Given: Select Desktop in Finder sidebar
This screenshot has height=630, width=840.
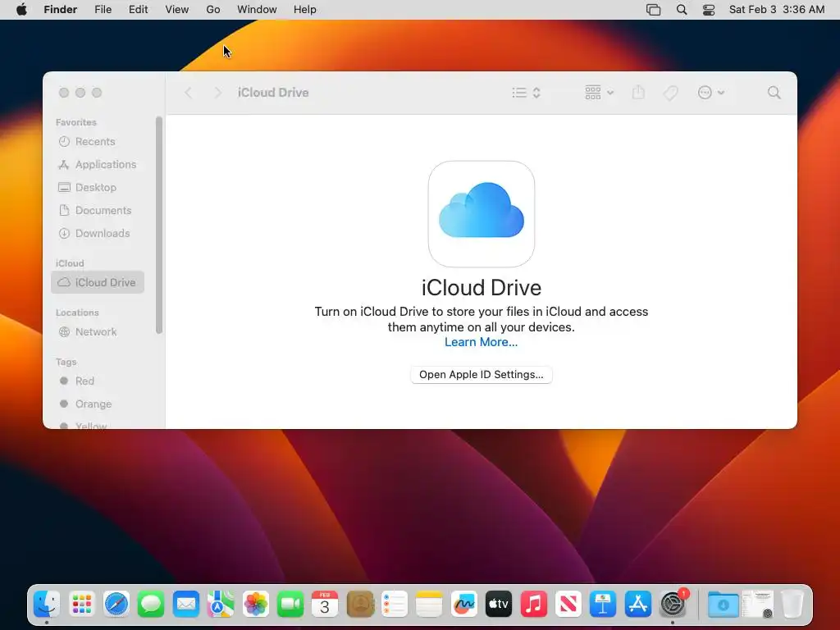Looking at the screenshot, I should point(98,188).
